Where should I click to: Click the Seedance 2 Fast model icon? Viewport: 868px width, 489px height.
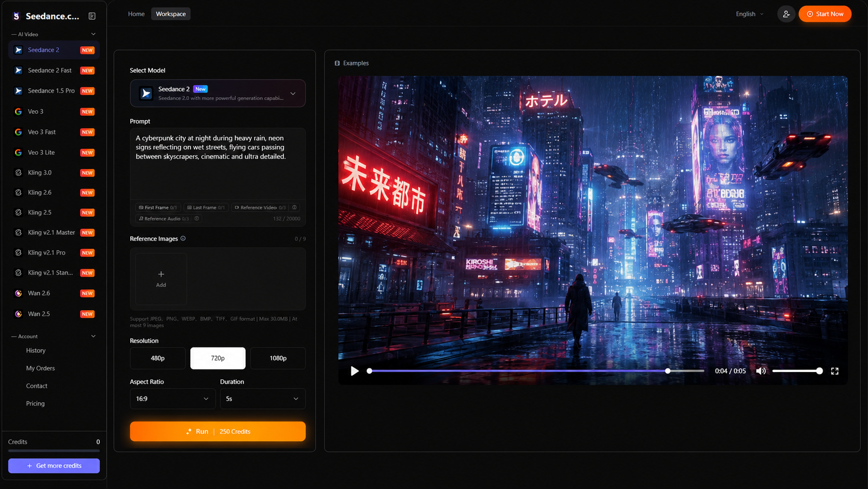pyautogui.click(x=18, y=70)
